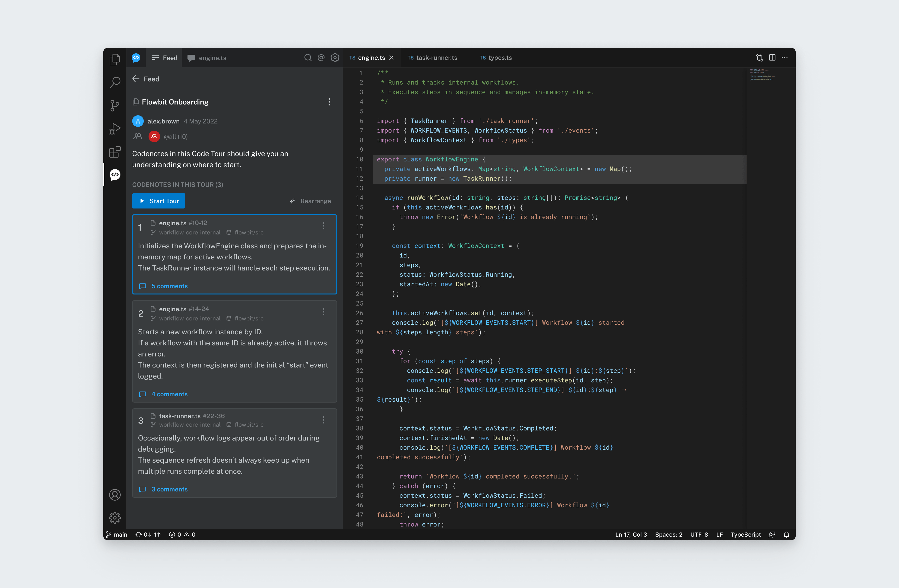Viewport: 899px width, 588px height.
Task: Open 5 comments on codenote 1
Action: click(x=163, y=286)
